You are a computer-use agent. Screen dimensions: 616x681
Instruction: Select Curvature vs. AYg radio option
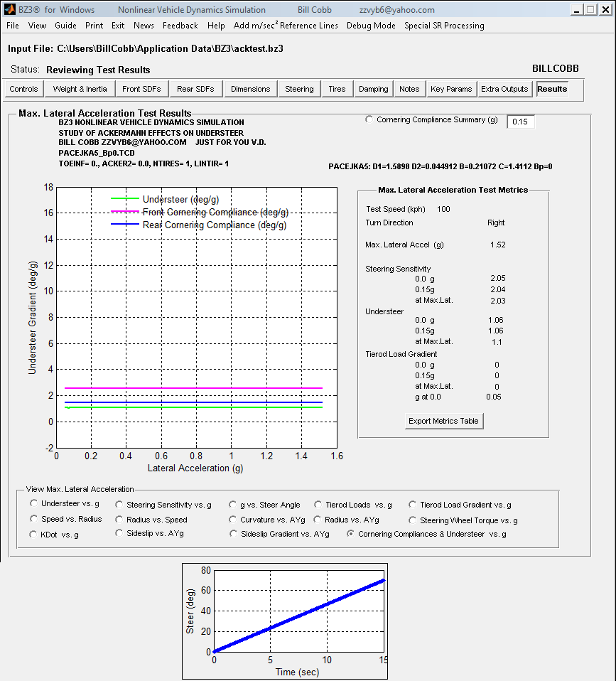click(x=233, y=520)
